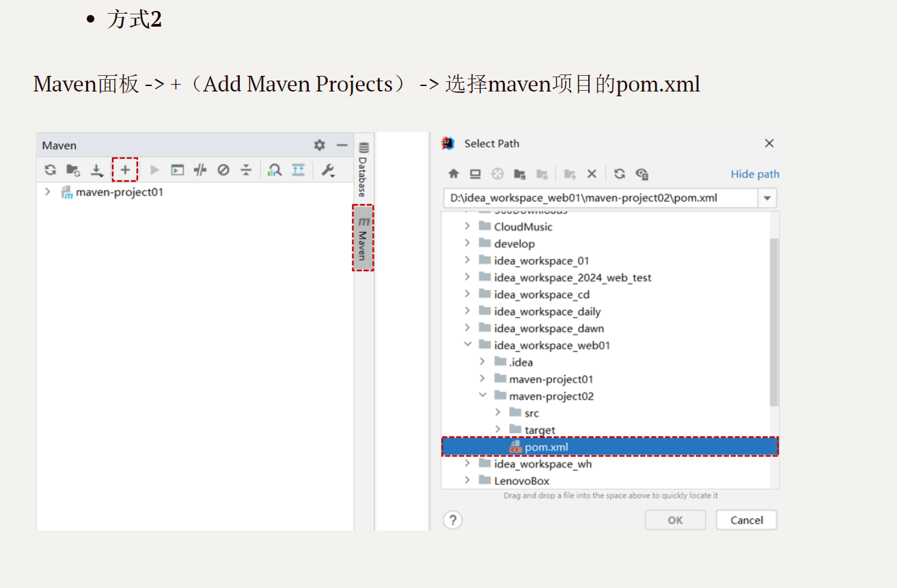
Task: Click the Add Maven Projects plus icon
Action: [x=125, y=170]
